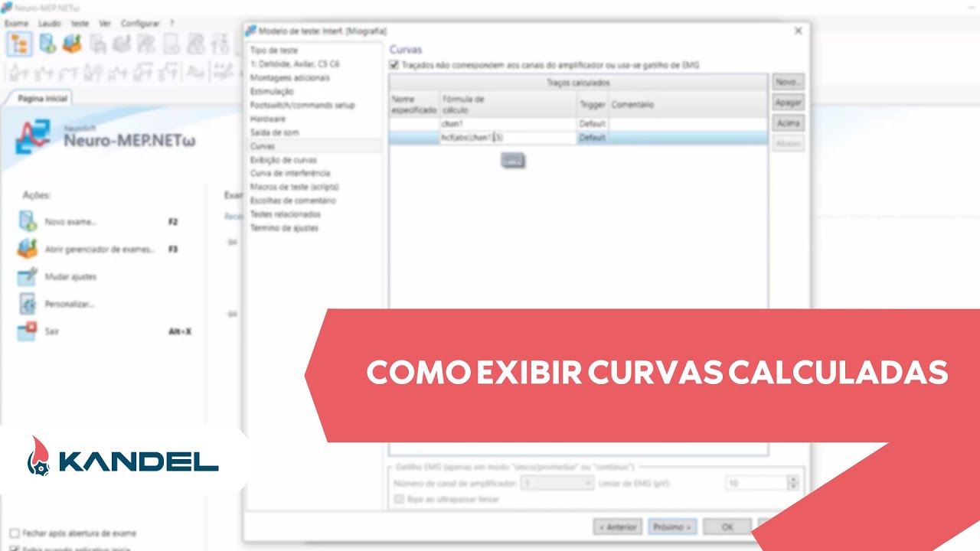
Task: Click the Limiar de EMG spinner arrows
Action: point(793,484)
